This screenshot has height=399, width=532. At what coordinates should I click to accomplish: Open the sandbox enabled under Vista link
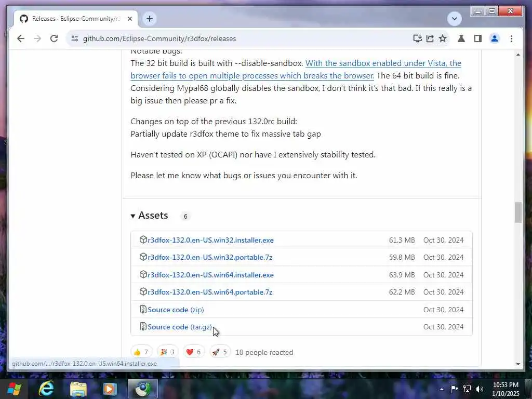click(x=296, y=70)
